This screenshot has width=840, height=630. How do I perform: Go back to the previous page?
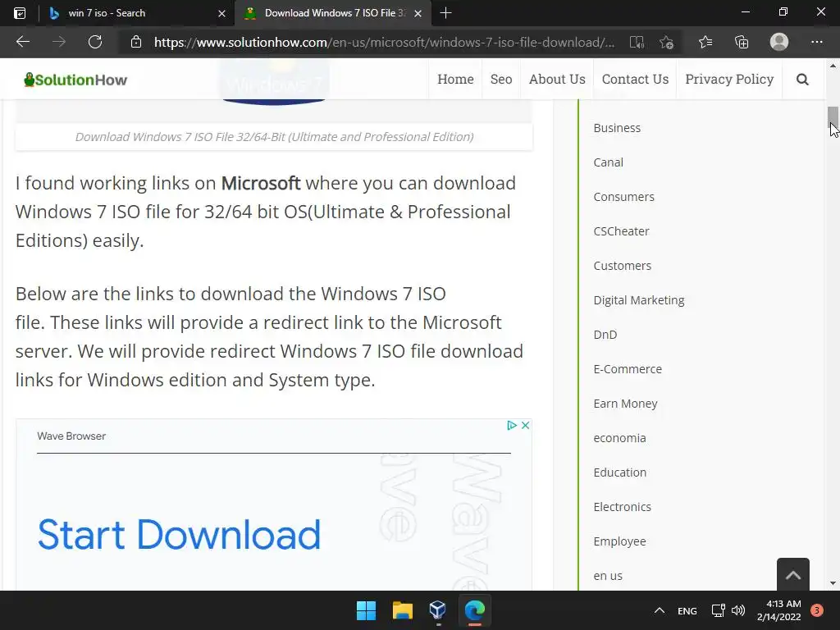coord(22,42)
